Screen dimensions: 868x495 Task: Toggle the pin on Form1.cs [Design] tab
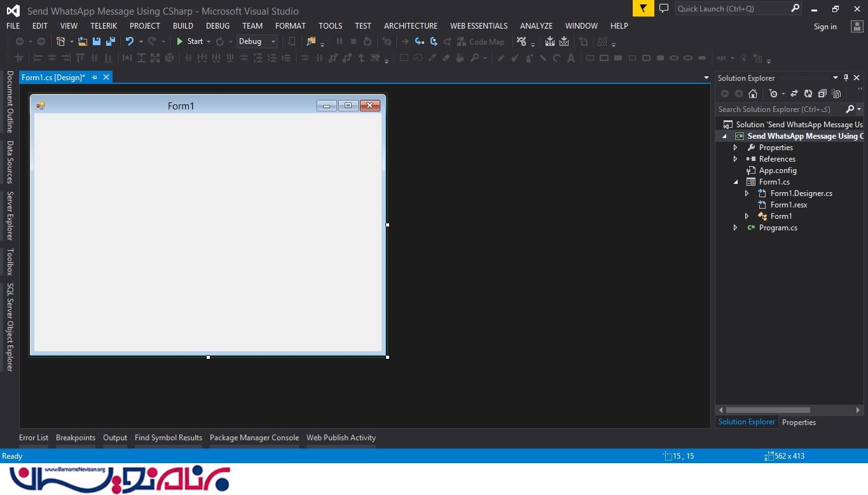pos(95,77)
